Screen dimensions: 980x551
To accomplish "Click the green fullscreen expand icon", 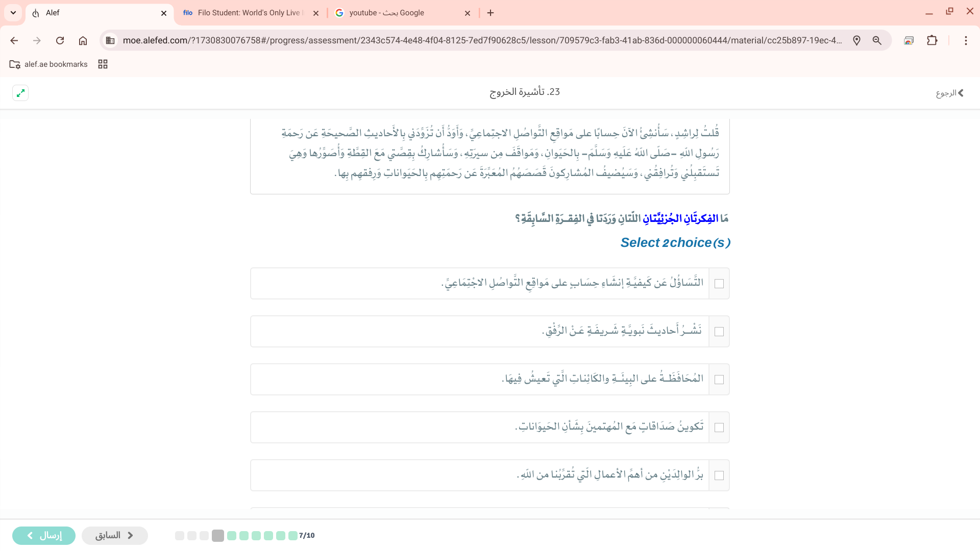I will click(20, 93).
